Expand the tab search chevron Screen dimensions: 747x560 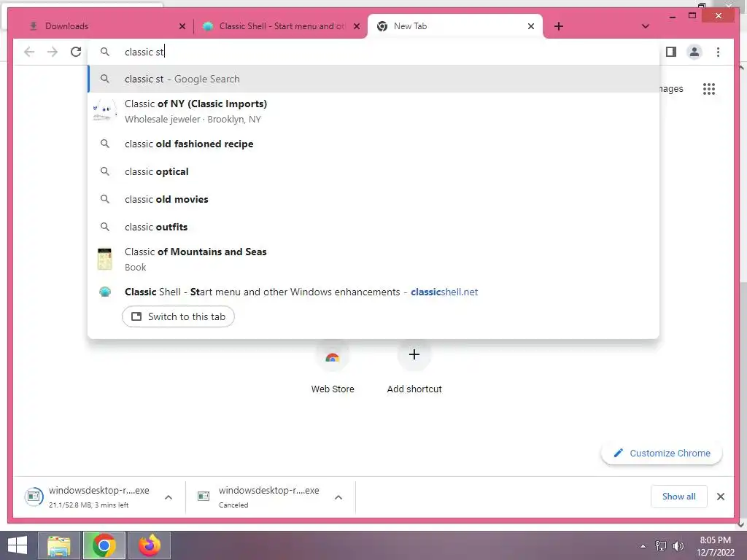tap(645, 26)
